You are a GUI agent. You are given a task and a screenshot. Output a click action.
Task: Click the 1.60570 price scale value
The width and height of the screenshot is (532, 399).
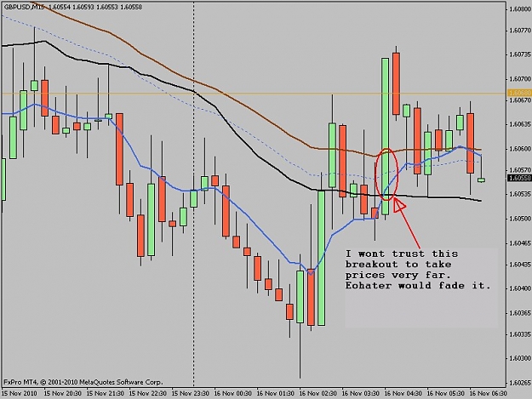520,170
